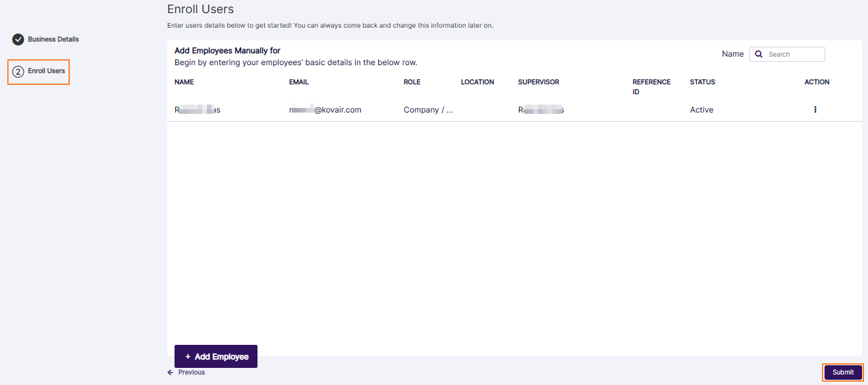Click the NAME column header

[184, 82]
